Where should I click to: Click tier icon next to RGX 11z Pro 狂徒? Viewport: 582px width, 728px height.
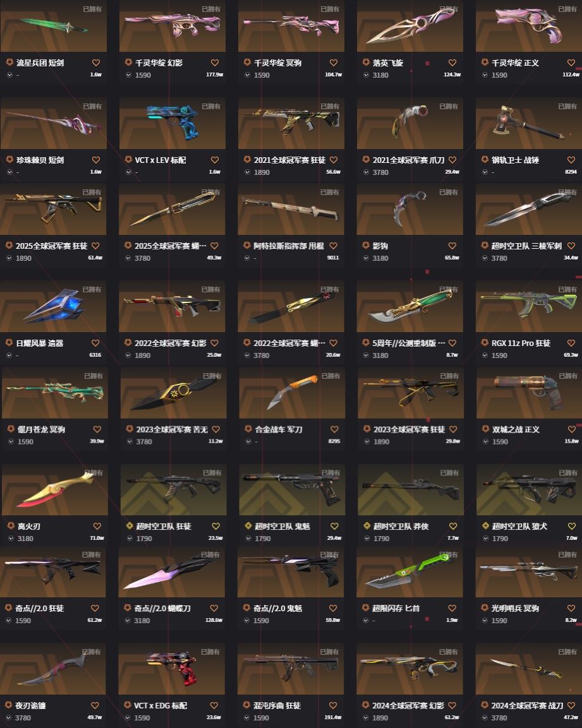pyautogui.click(x=485, y=343)
